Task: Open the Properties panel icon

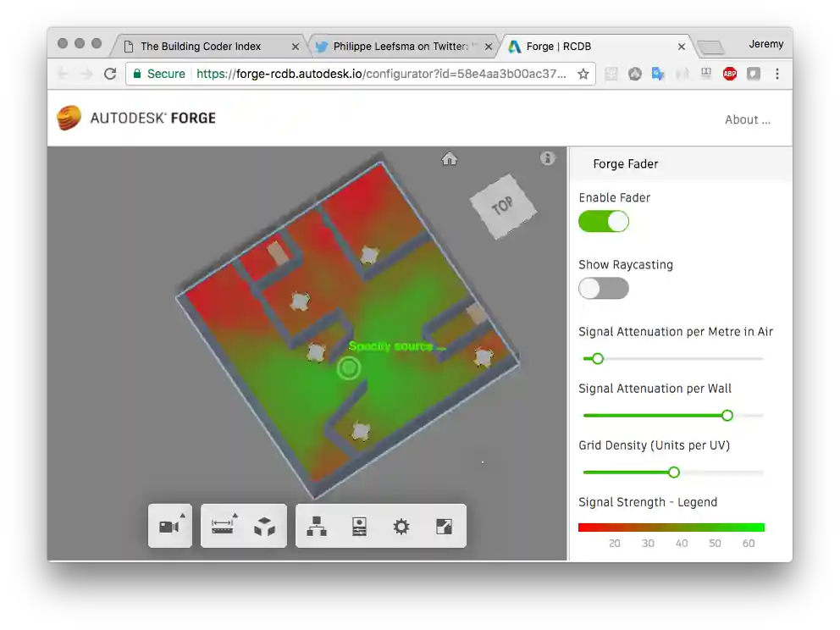Action: pos(358,525)
